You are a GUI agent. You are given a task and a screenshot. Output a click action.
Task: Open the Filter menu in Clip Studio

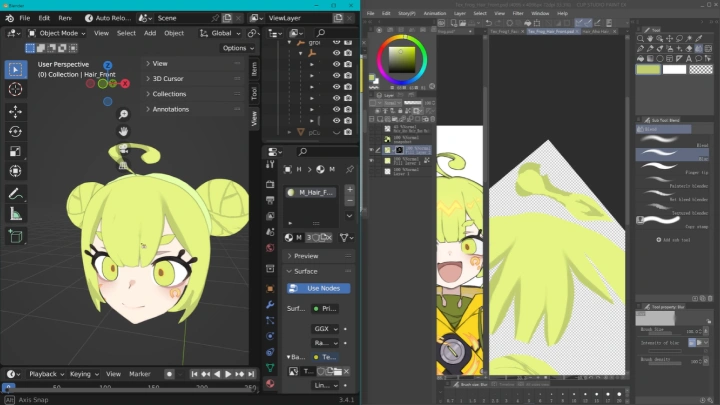[518, 13]
